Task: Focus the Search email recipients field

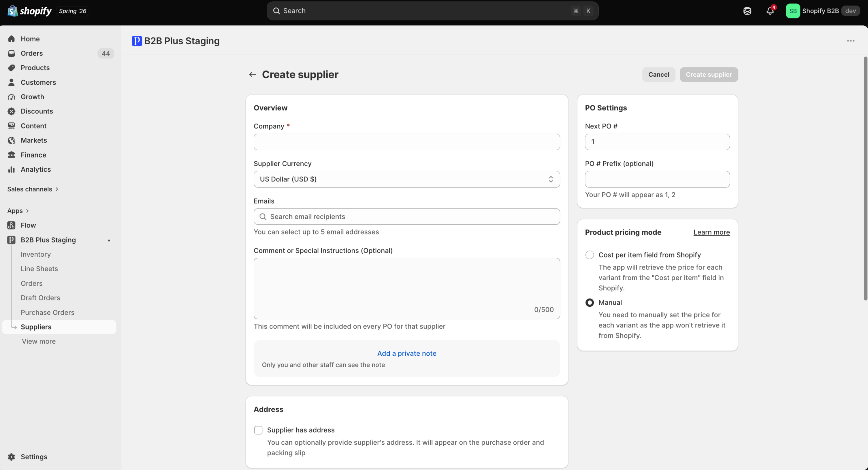Action: coord(407,217)
